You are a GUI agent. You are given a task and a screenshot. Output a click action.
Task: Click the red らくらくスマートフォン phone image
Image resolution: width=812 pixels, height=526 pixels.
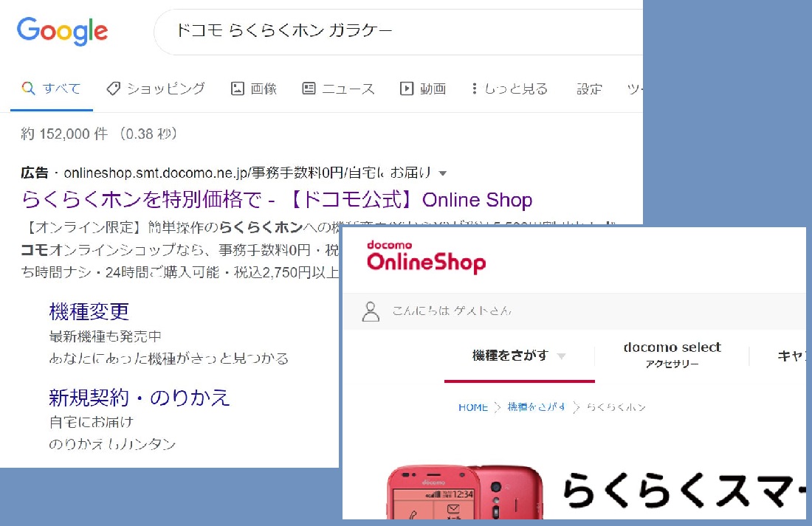tap(465, 492)
